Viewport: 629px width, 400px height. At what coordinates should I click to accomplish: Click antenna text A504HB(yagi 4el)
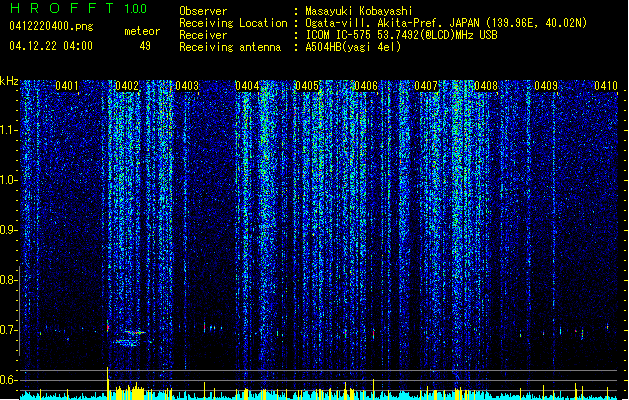(353, 47)
